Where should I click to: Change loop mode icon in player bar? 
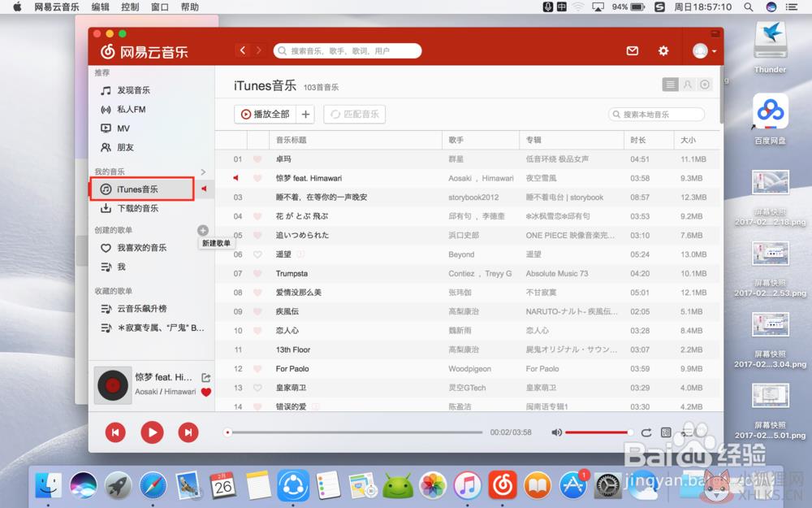[646, 432]
